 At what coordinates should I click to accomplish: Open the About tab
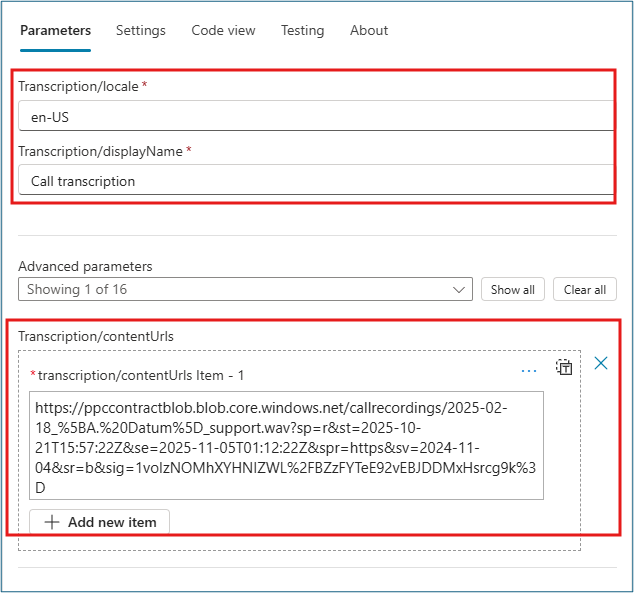pos(369,30)
